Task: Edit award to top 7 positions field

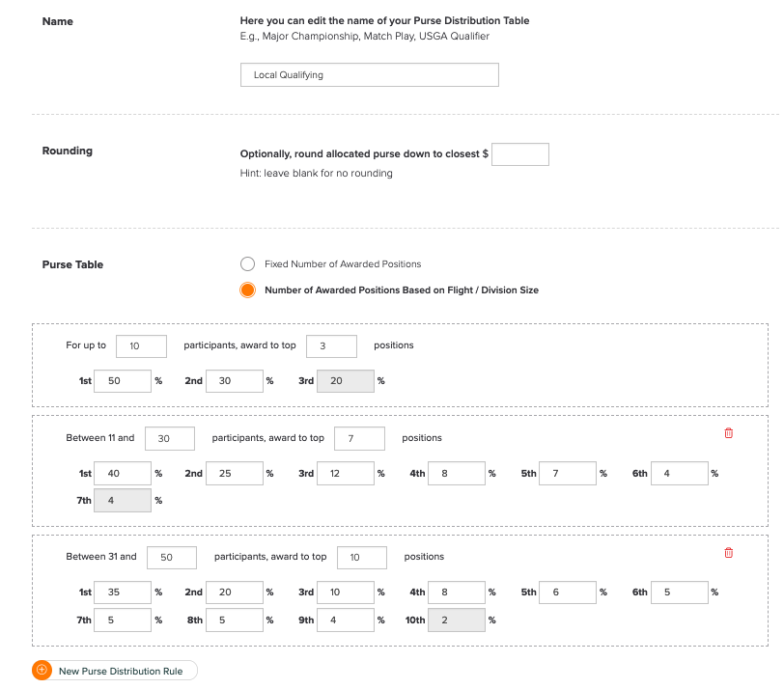Action: tap(359, 438)
